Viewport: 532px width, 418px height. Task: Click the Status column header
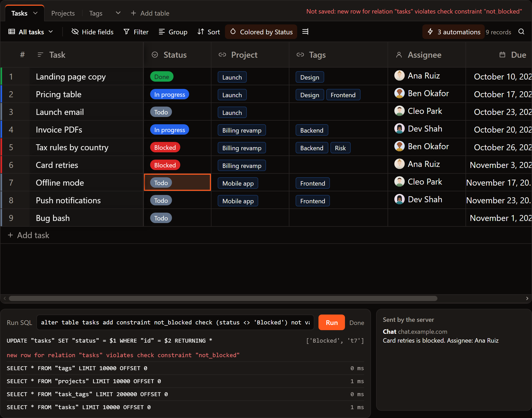pos(177,55)
